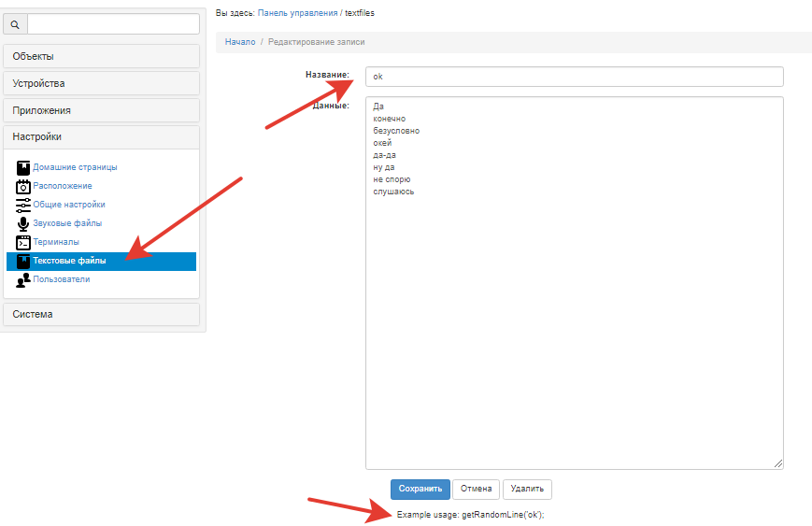Click the Отмена button
The image size is (812, 526).
pyautogui.click(x=476, y=490)
